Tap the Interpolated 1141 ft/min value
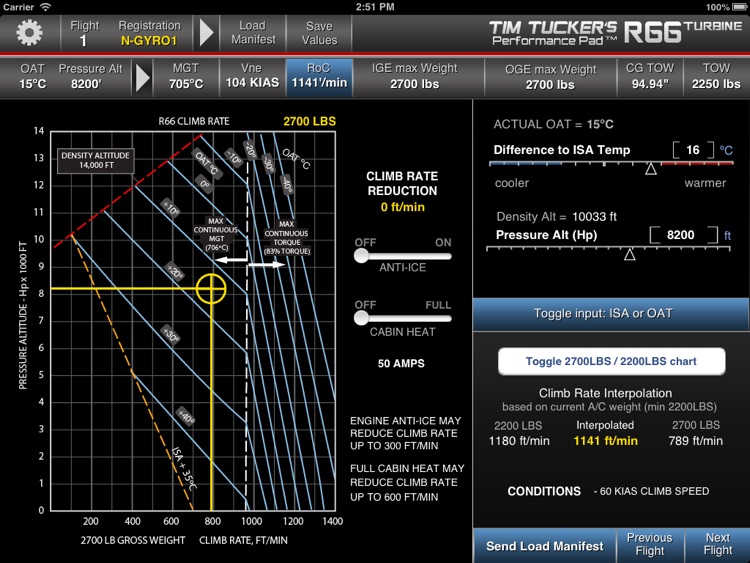The height and width of the screenshot is (563, 750). pyautogui.click(x=606, y=441)
